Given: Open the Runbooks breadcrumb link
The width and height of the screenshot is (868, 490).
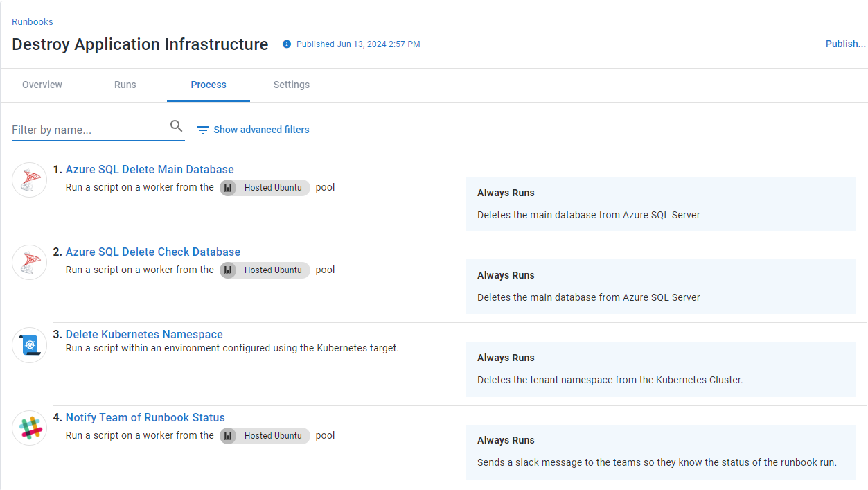Looking at the screenshot, I should [x=32, y=21].
